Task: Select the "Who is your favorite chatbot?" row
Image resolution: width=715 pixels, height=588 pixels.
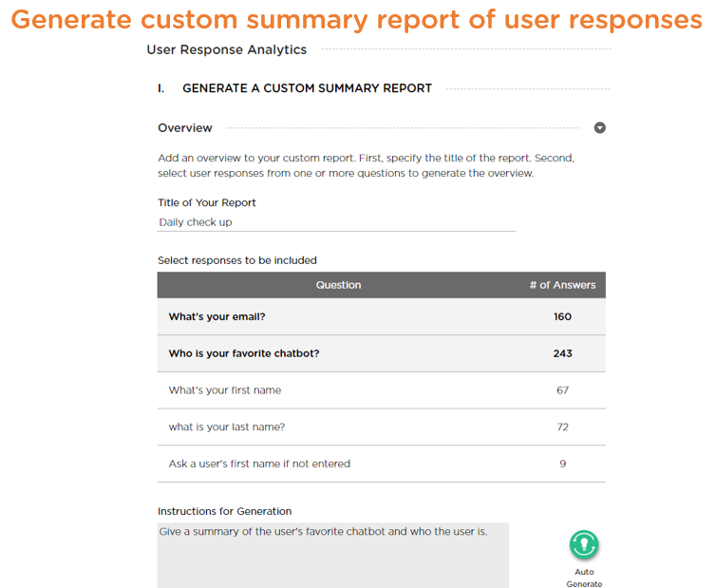Action: coord(381,353)
